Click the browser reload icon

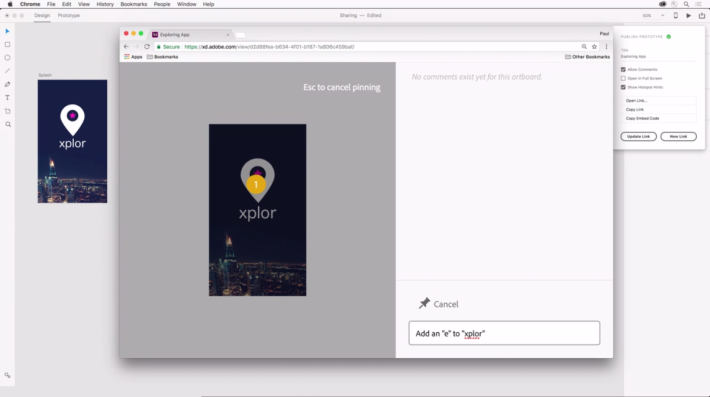point(147,47)
